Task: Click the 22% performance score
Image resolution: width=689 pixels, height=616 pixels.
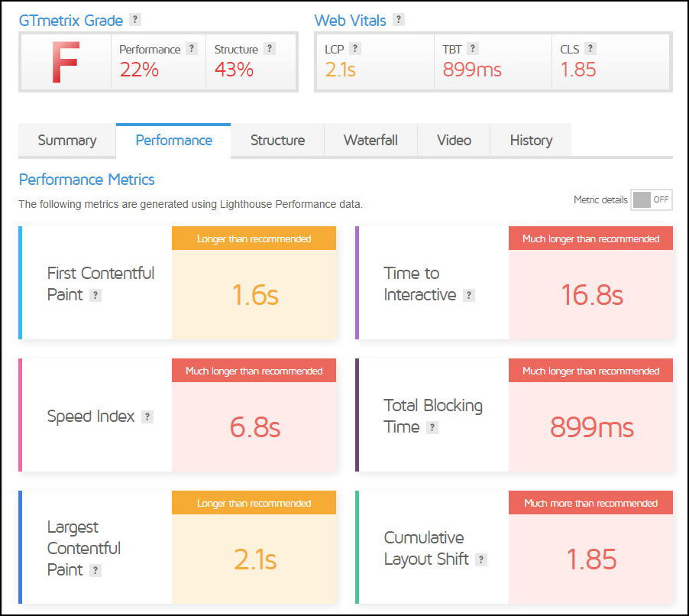Action: click(x=139, y=70)
